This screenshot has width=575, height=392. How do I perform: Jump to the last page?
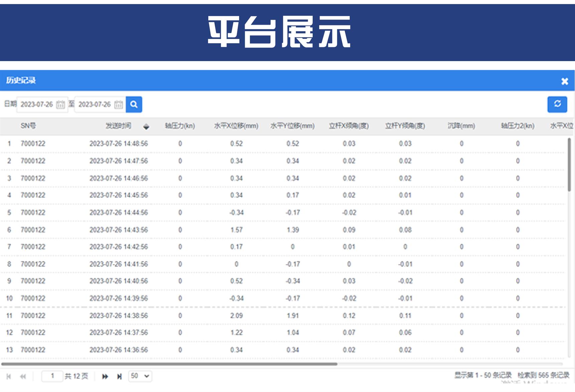119,377
